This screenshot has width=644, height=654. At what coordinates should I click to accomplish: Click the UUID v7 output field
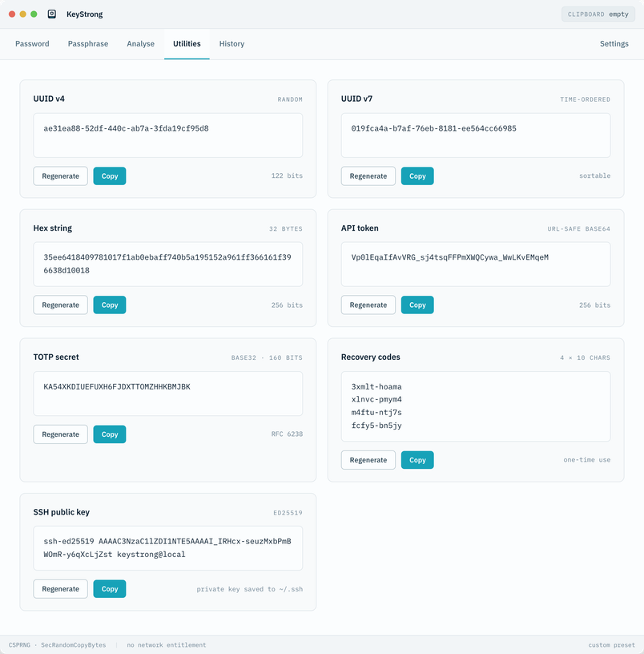tap(476, 135)
